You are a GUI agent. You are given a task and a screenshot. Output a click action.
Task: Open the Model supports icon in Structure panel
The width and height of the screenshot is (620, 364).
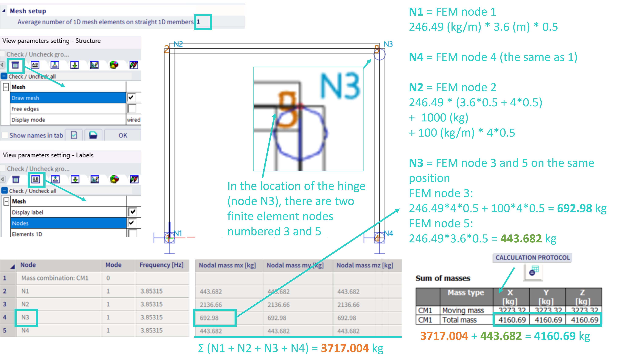point(55,65)
